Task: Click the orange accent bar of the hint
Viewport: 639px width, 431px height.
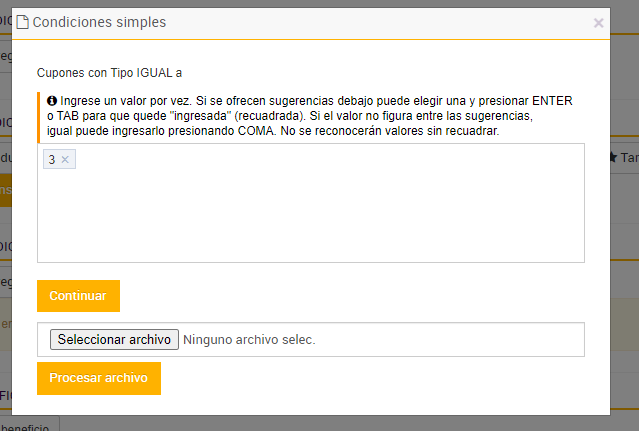Action: (38, 116)
